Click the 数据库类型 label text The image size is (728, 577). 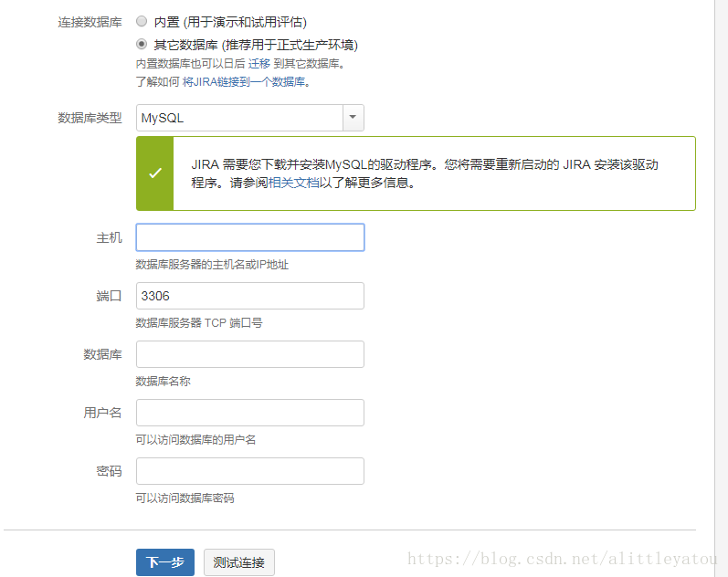[x=90, y=118]
